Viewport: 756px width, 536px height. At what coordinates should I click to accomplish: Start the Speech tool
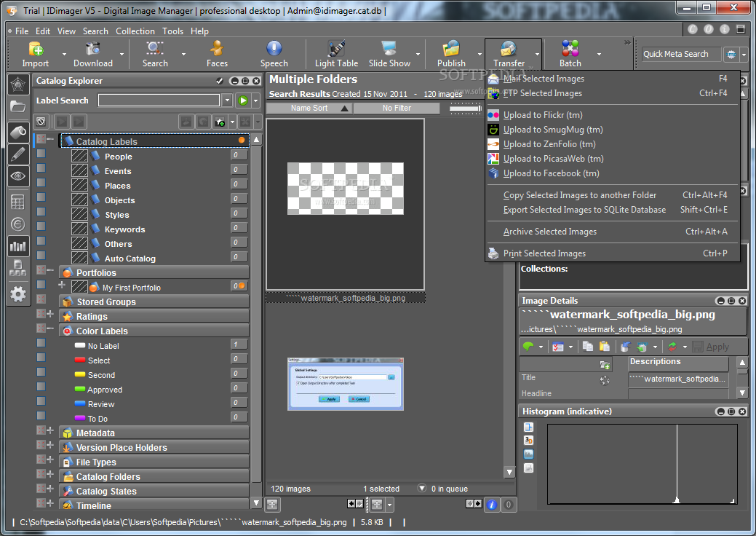pos(274,54)
